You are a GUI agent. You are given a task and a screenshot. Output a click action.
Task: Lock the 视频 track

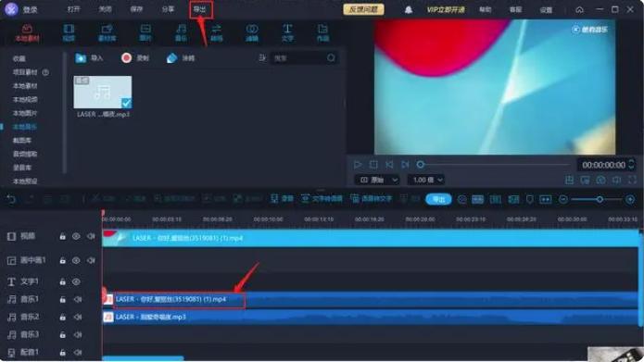(x=62, y=236)
